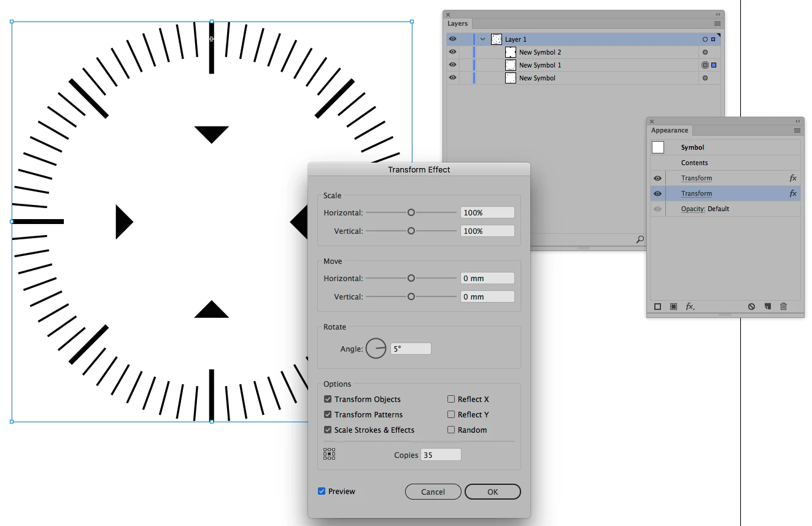Click the Copies input field
Screen dimensions: 812x526
tap(441, 455)
